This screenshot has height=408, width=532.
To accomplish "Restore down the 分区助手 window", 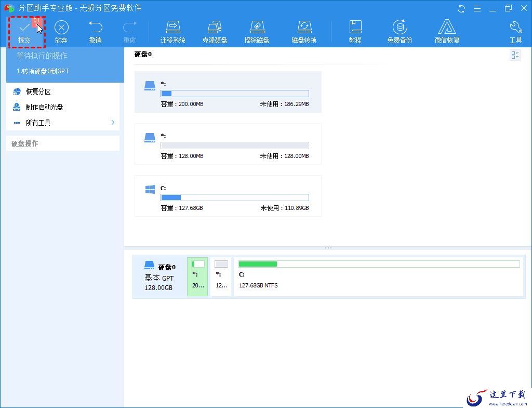I will point(508,8).
